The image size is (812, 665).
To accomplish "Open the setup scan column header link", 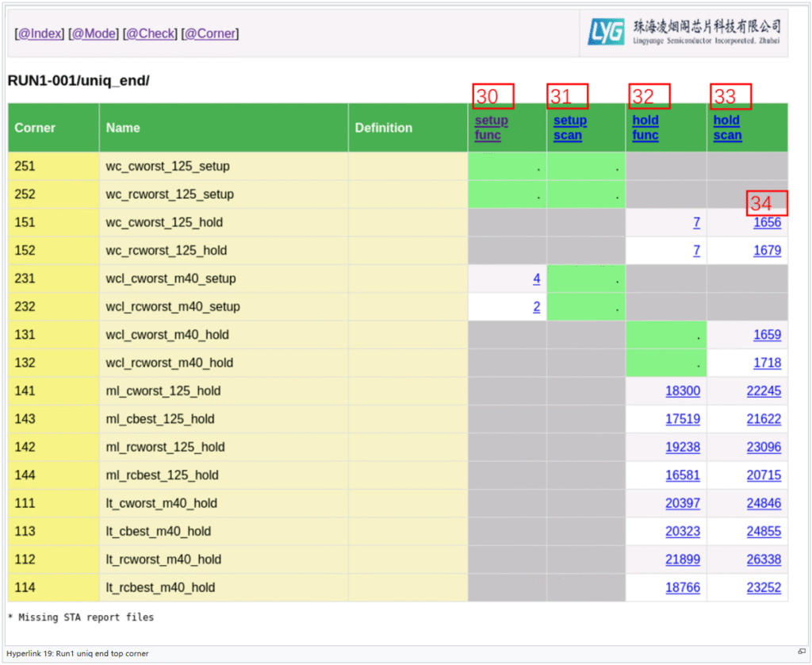I will tap(569, 128).
